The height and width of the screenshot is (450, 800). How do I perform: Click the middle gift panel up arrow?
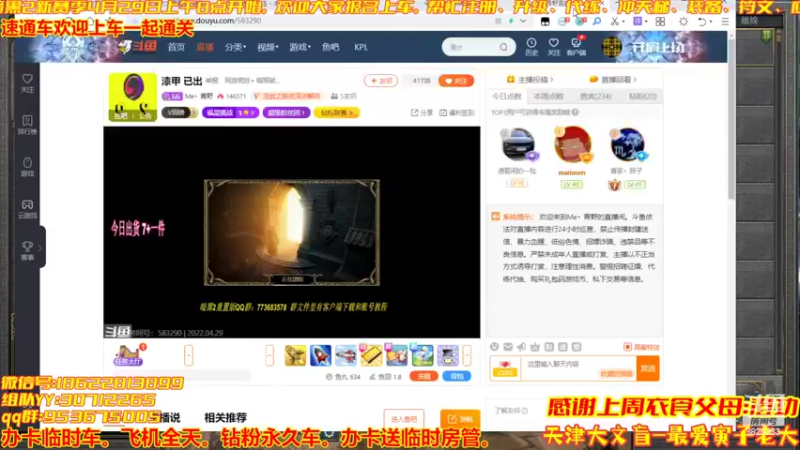269,355
